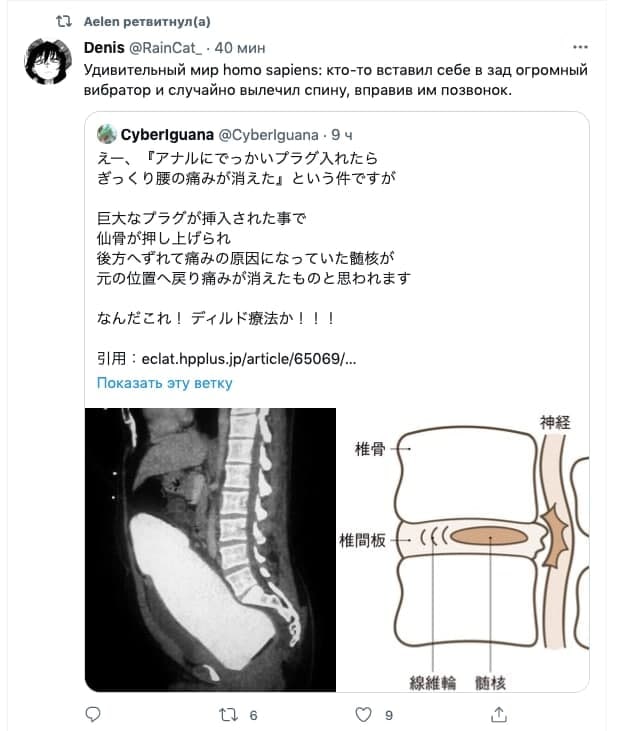View the CT scan image thumbnail
This screenshot has height=731, width=624.
click(x=210, y=550)
